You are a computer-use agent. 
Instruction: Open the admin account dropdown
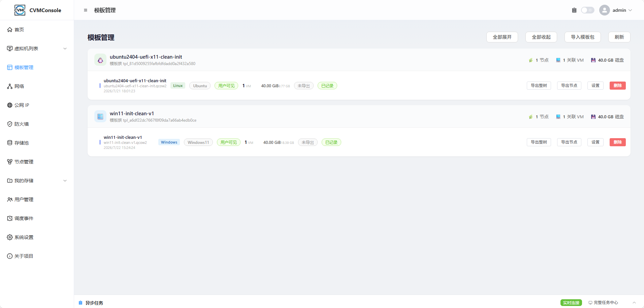(622, 10)
